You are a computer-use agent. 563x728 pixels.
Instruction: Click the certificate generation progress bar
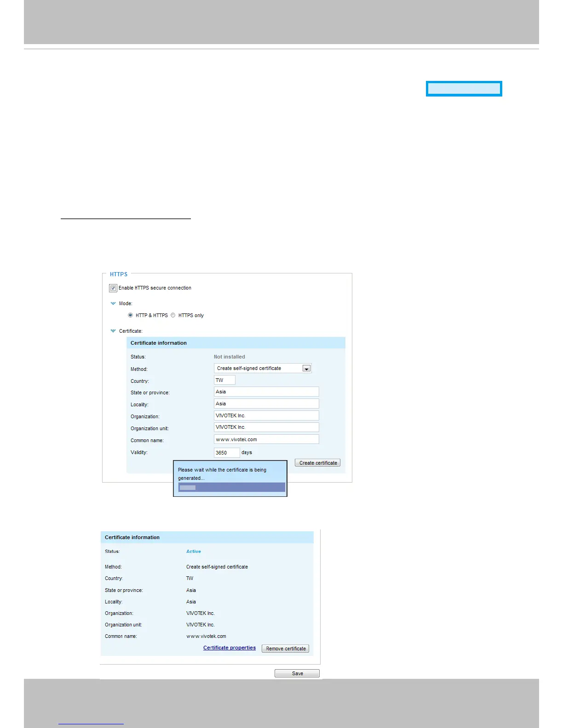tap(232, 488)
